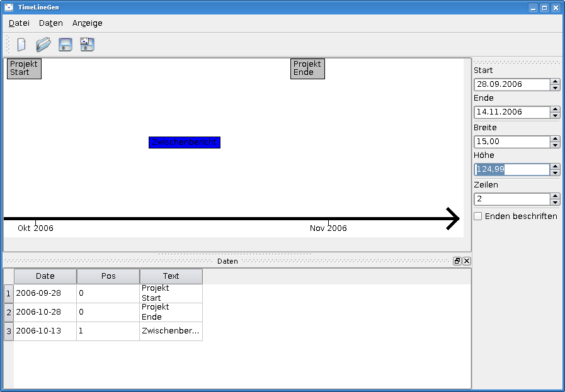The image size is (565, 392).
Task: Click the New document toolbar icon
Action: pos(21,45)
